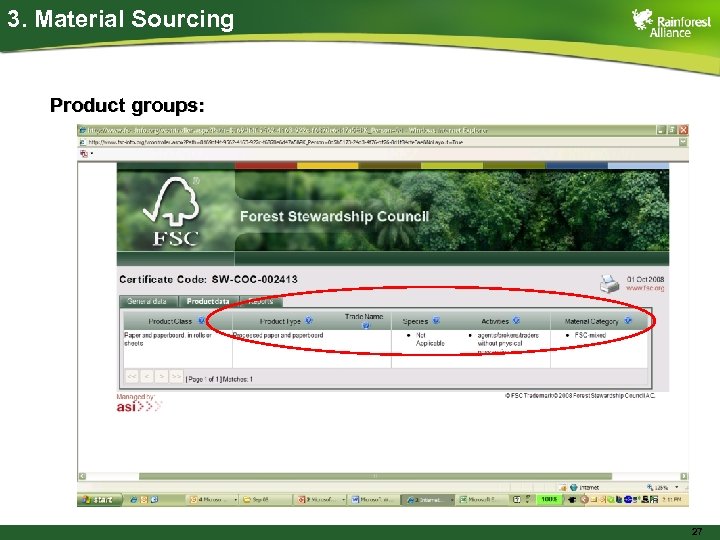Click help icon under Trade Name header
The image size is (720, 540).
point(366,326)
